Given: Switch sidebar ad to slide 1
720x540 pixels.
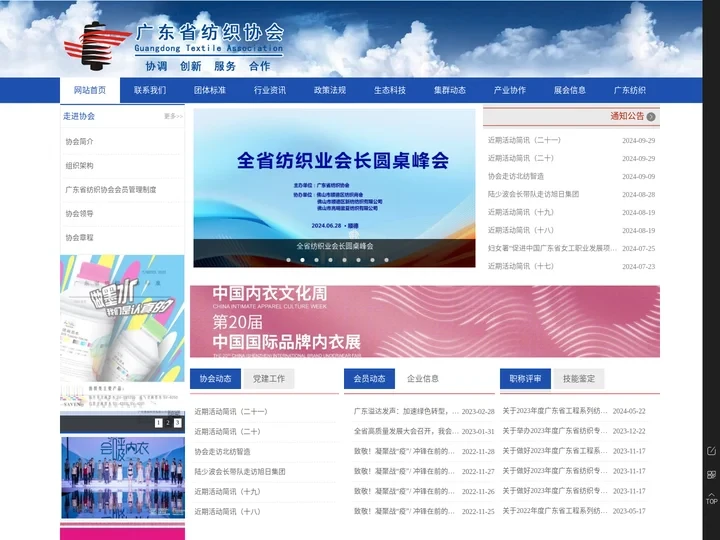Looking at the screenshot, I should [158, 423].
